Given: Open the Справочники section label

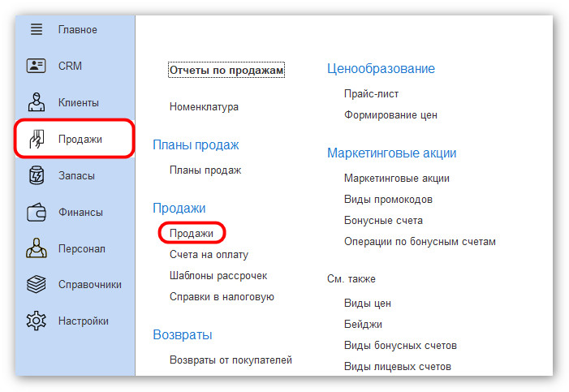Looking at the screenshot, I should 90,285.
